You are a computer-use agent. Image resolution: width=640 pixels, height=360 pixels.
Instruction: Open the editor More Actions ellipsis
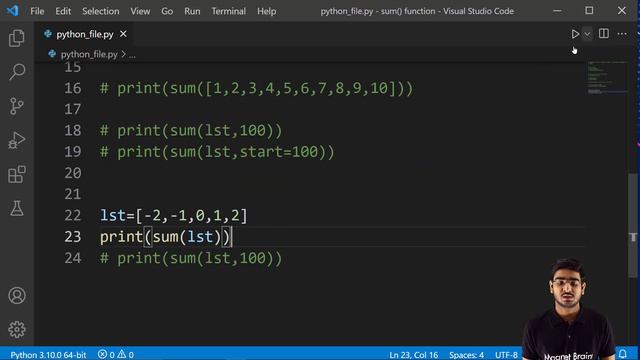point(622,34)
